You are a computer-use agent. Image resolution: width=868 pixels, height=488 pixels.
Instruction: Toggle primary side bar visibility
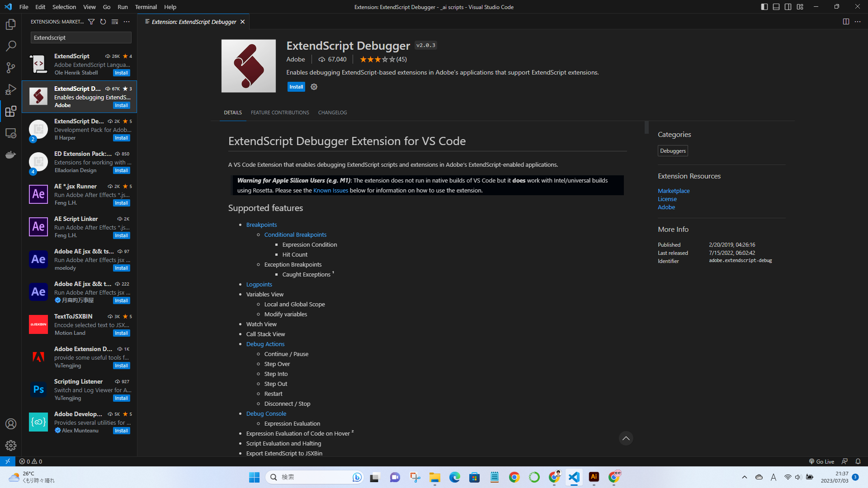click(764, 7)
